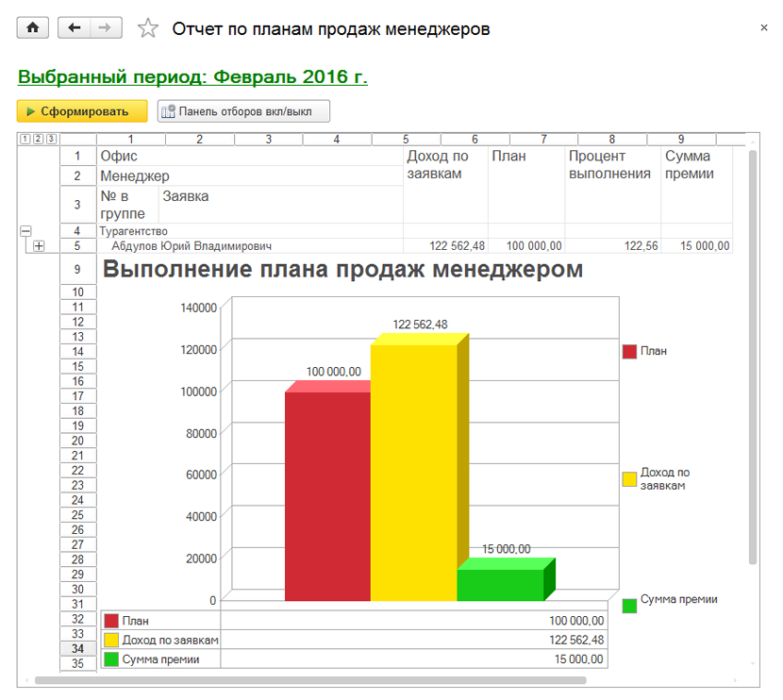Go back with the left arrow
Image resolution: width=783 pixels, height=700 pixels.
click(74, 28)
